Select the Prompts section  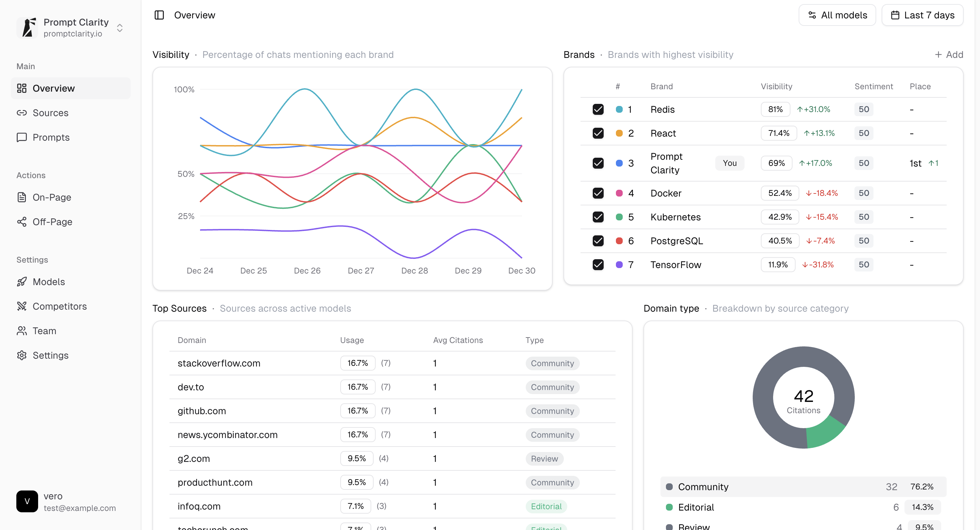coord(51,138)
